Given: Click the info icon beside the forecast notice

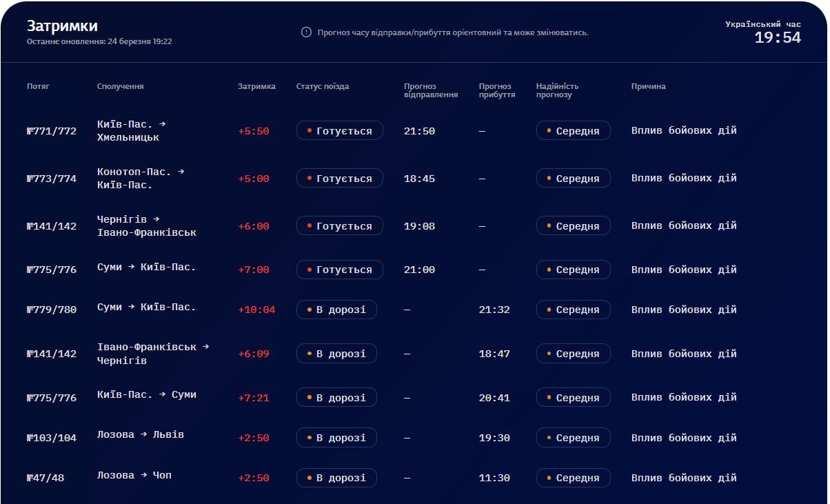Looking at the screenshot, I should tap(306, 32).
